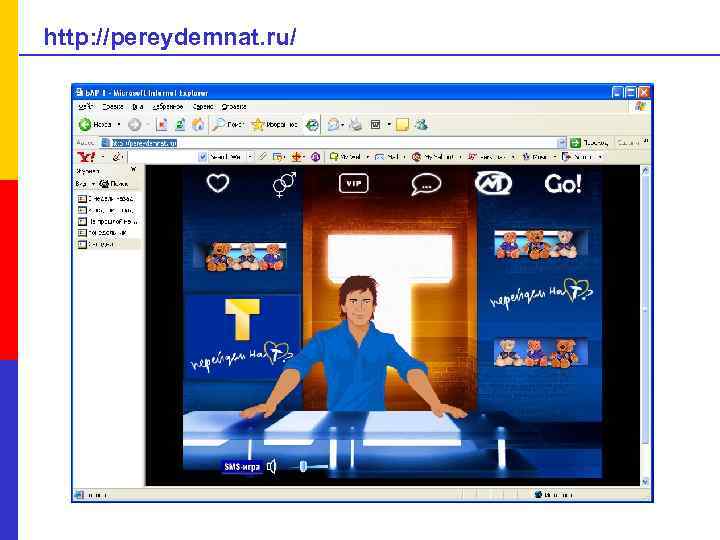Image resolution: width=720 pixels, height=540 pixels.
Task: Click the Go! button on the website
Action: click(563, 184)
